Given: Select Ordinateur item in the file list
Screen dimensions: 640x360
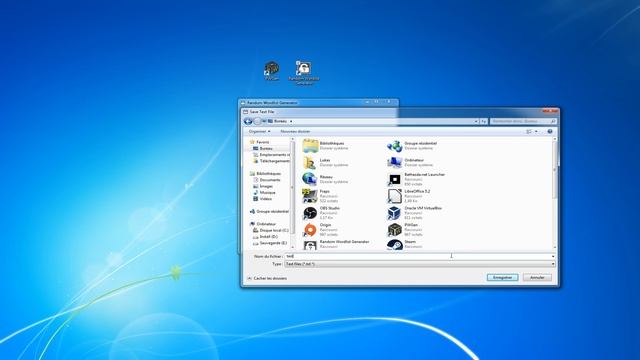Looking at the screenshot, I should 410,162.
